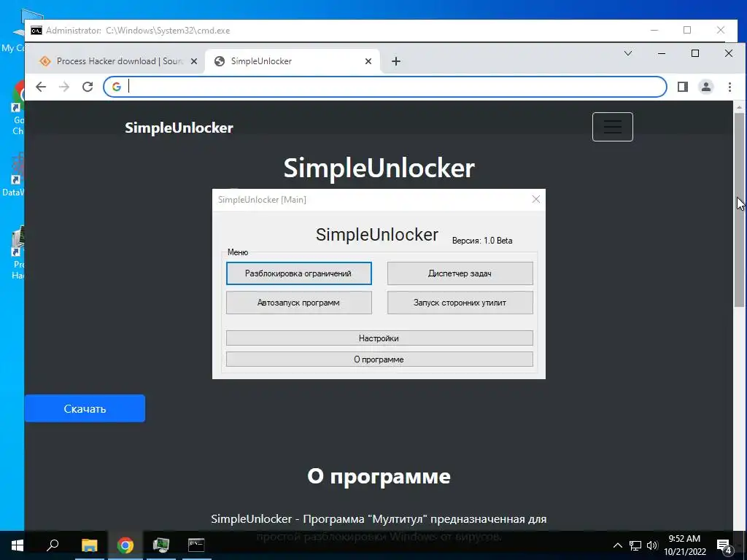Click Автозапуск программ in app preview
Screen dimensions: 747x560
(x=298, y=303)
